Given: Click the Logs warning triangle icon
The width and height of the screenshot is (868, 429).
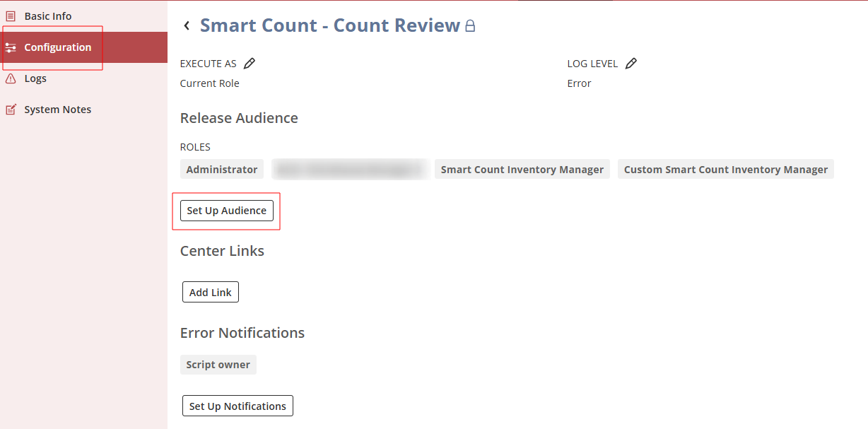Looking at the screenshot, I should [x=11, y=78].
